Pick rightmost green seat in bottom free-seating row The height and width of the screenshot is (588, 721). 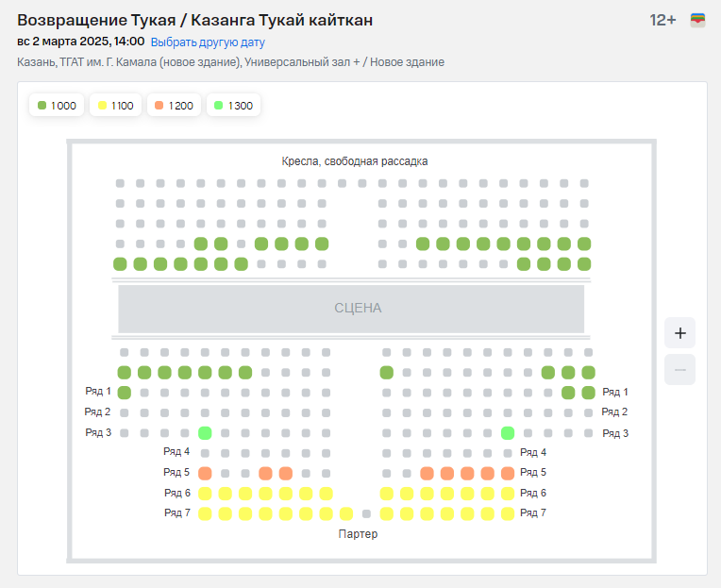tap(584, 264)
